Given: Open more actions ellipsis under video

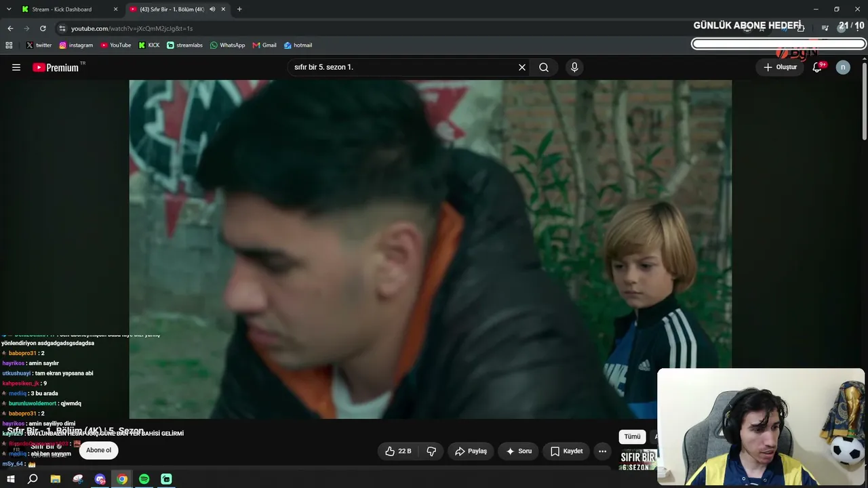Looking at the screenshot, I should [602, 451].
